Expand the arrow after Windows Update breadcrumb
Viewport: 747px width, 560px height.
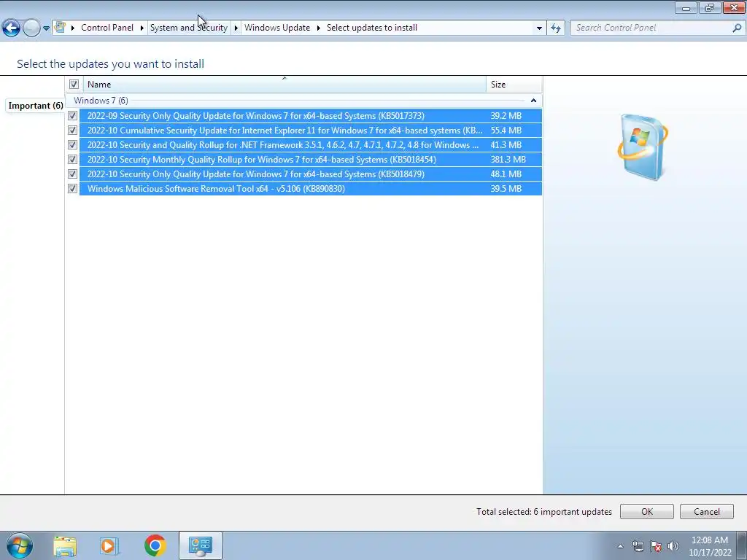click(318, 28)
